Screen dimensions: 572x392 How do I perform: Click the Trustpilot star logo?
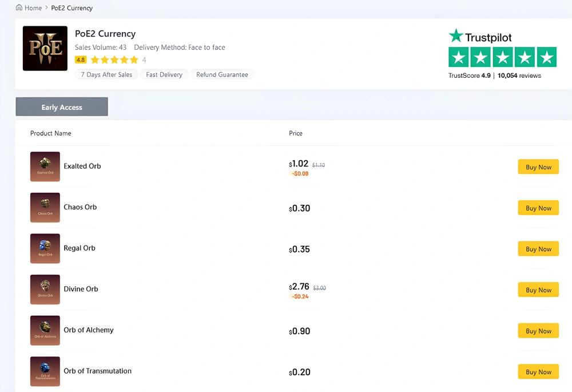(x=456, y=36)
